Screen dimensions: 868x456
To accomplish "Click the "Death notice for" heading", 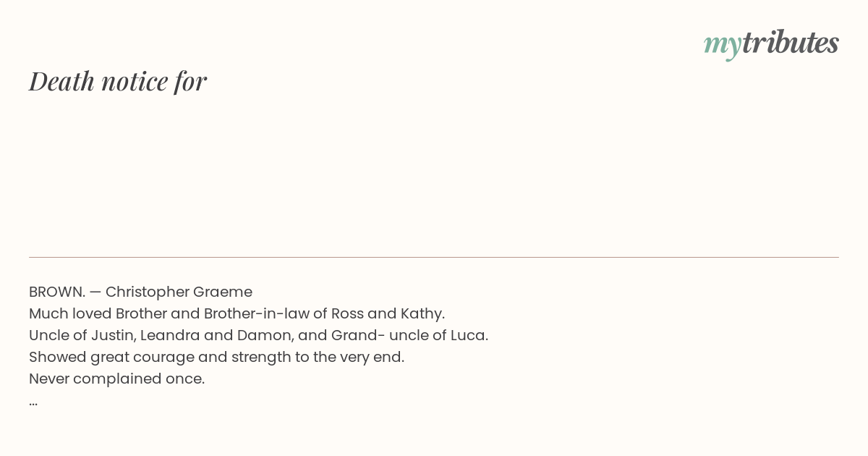I will (118, 81).
